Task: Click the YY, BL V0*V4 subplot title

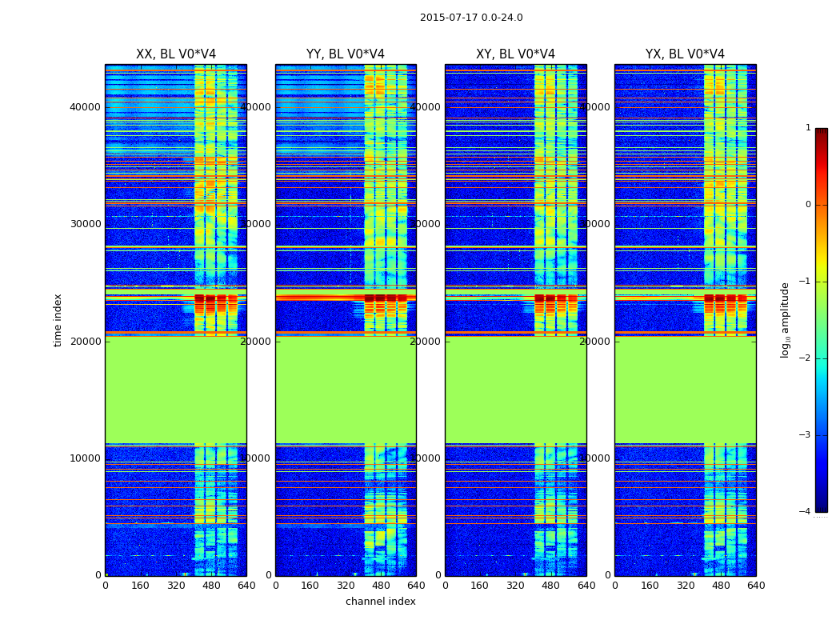Action: tap(346, 54)
